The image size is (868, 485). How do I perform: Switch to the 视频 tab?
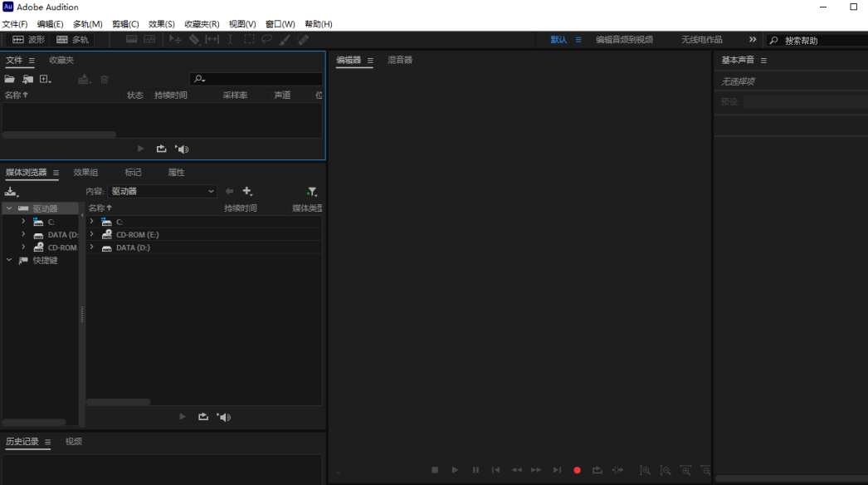[74, 441]
